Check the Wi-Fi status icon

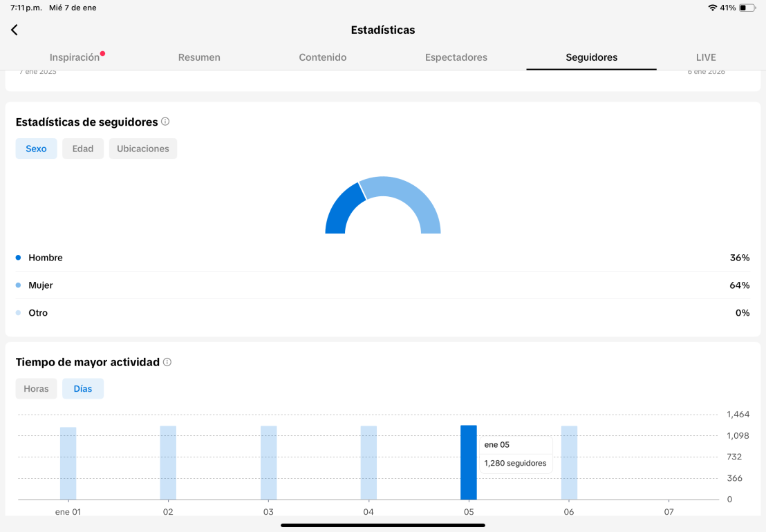click(x=712, y=8)
